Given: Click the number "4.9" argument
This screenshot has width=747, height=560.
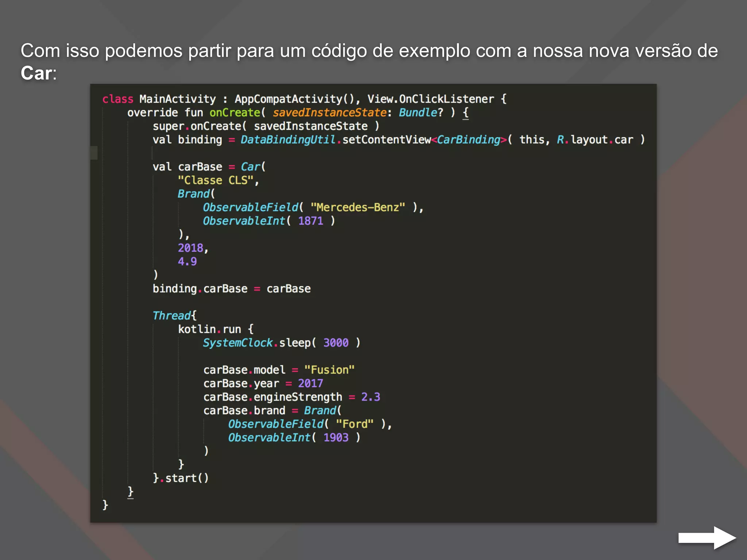Looking at the screenshot, I should [x=187, y=261].
